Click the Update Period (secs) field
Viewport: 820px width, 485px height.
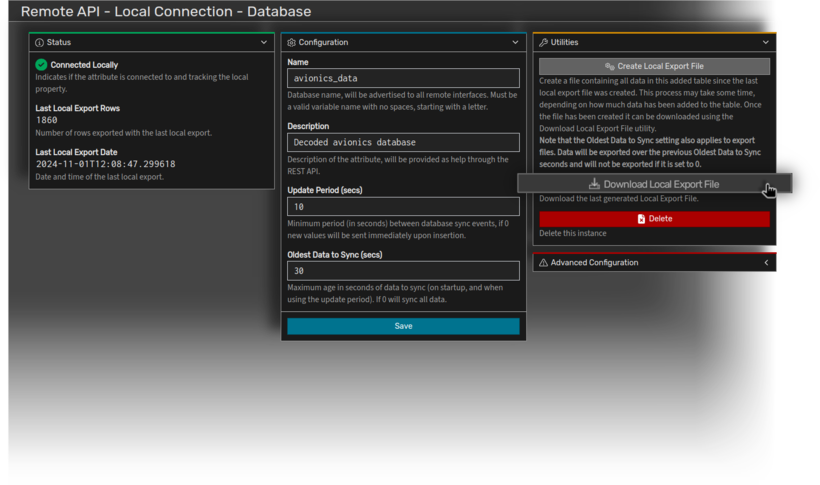pyautogui.click(x=403, y=207)
